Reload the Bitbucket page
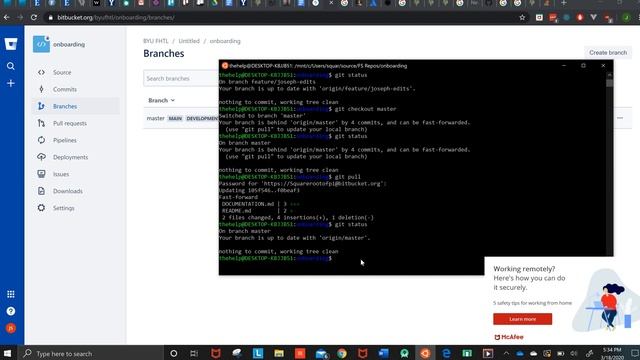Viewport: 640px width, 360px height. tap(34, 18)
